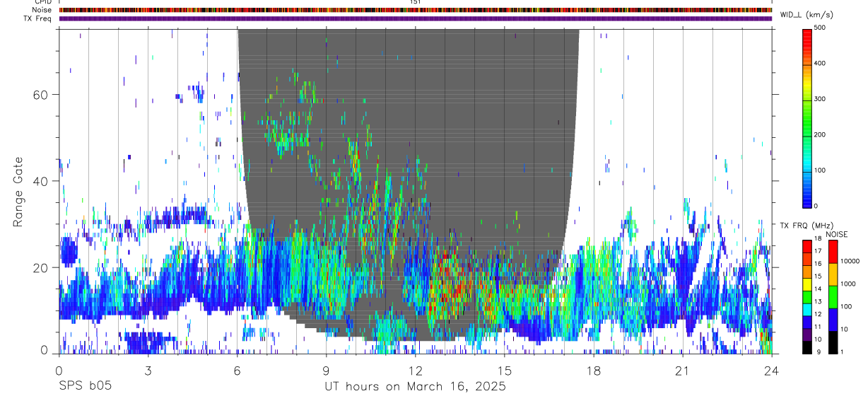Click y-axis tick label 60
Image resolution: width=868 pixels, height=401 pixels.
coord(42,94)
